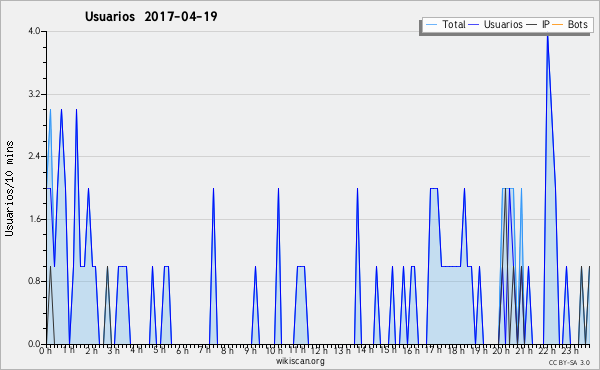Screen dimensions: 600x370
Task: Click the '13 h' x-axis label
Action: tap(342, 350)
